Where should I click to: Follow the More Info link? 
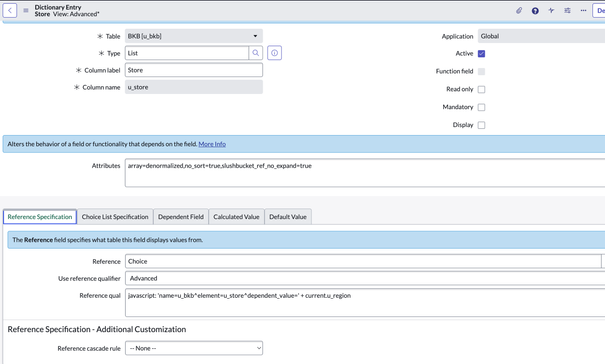212,144
